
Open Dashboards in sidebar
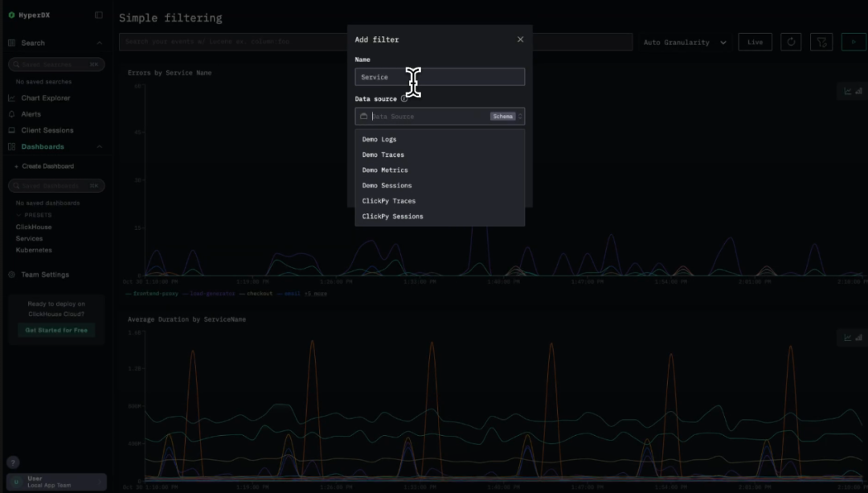point(43,147)
